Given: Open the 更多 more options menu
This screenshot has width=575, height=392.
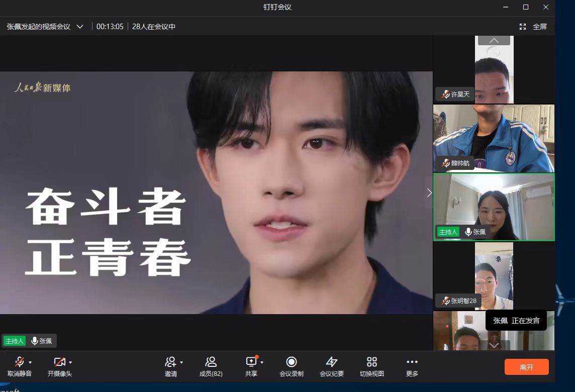Looking at the screenshot, I should coord(412,366).
